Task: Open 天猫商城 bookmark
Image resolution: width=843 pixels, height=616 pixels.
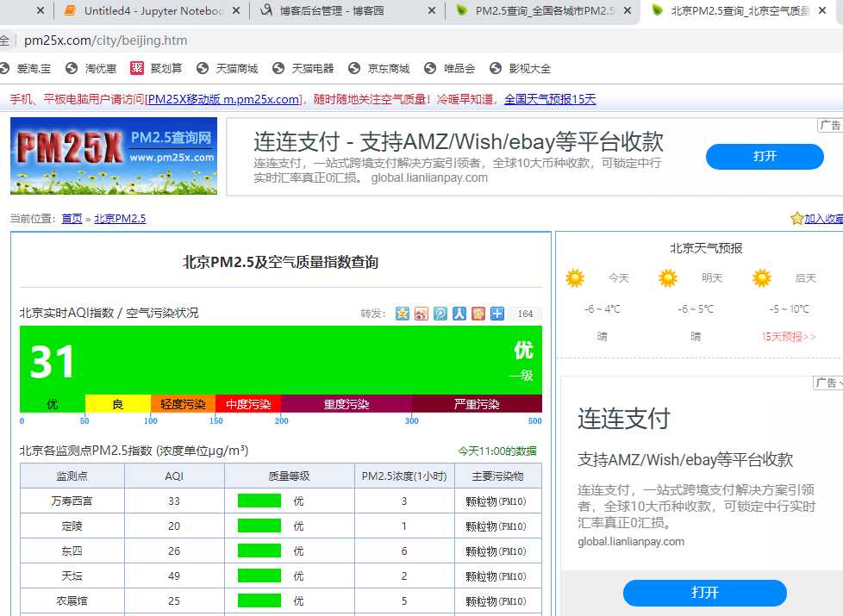Action: pyautogui.click(x=228, y=68)
